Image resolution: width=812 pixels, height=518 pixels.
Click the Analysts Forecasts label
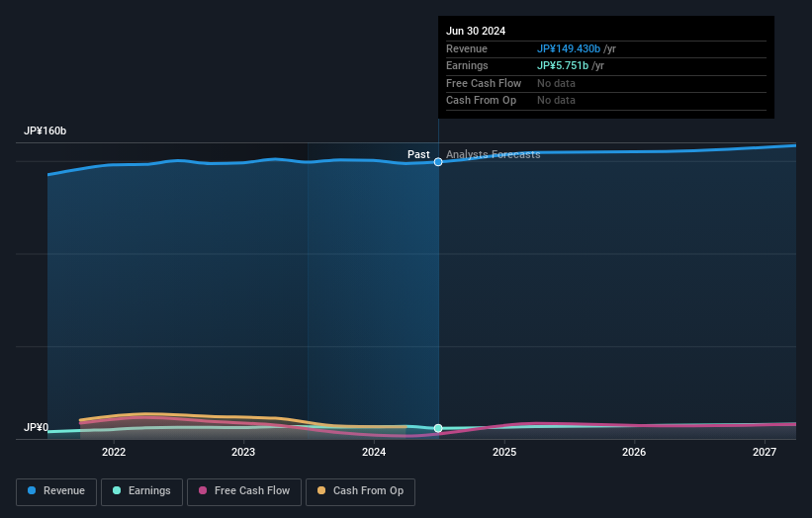click(x=493, y=154)
